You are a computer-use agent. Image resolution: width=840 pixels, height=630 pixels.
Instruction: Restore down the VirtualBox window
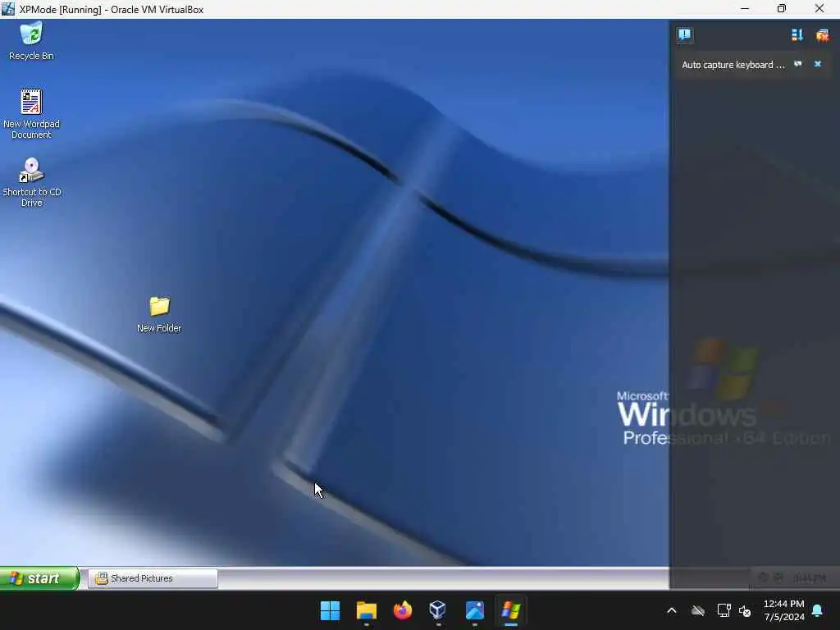pyautogui.click(x=782, y=9)
